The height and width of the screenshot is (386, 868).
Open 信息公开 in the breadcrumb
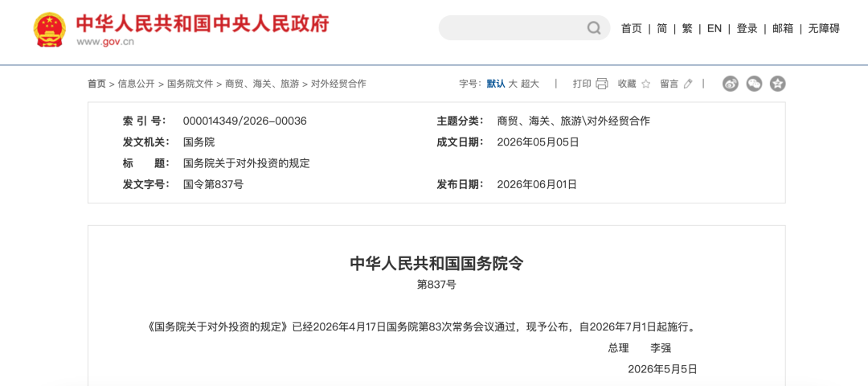(136, 84)
